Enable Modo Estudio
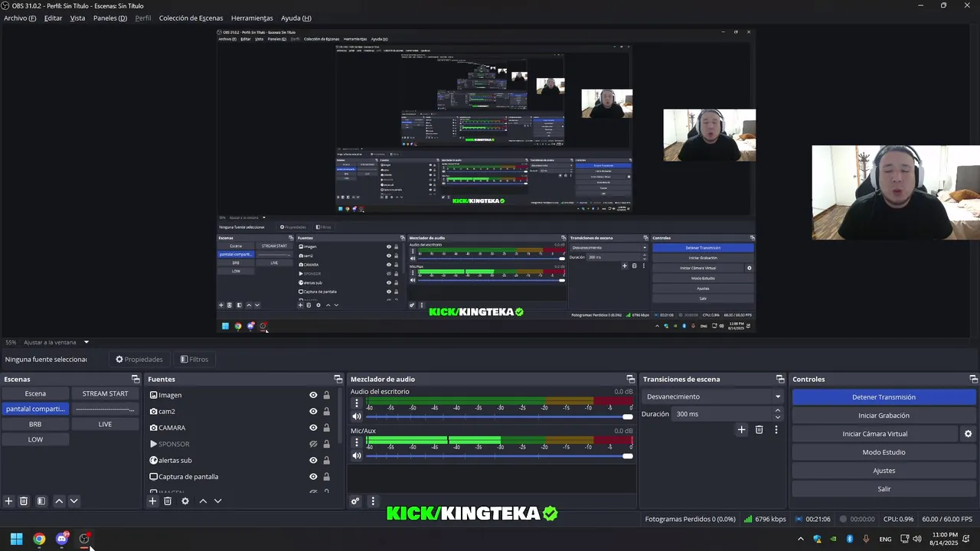The width and height of the screenshot is (980, 551). 884,452
